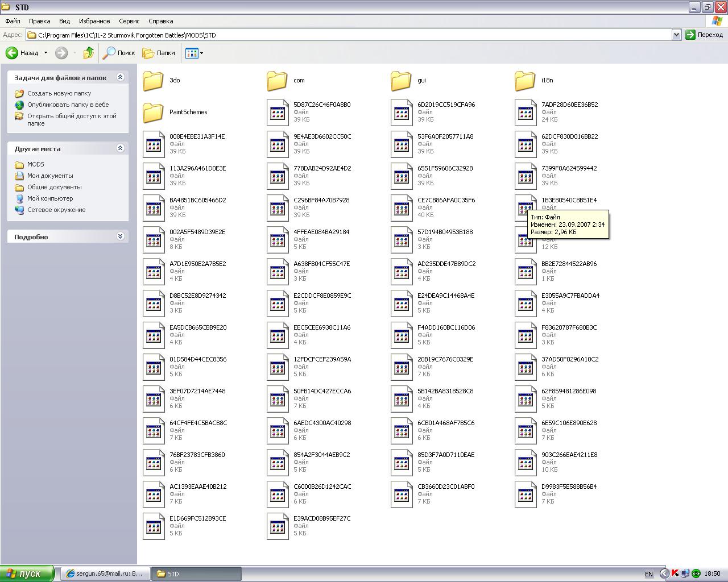This screenshot has height=582, width=728.
Task: Select file icon for CE7CB86AFA0C35F6
Action: 402,208
